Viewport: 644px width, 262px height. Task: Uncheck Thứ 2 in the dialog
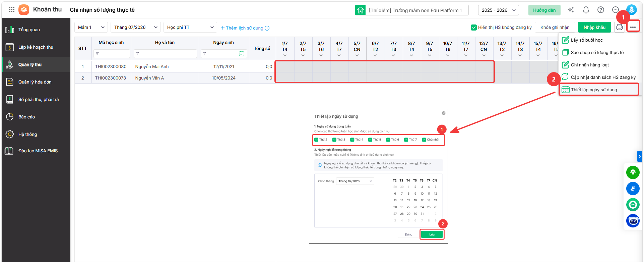click(x=316, y=140)
